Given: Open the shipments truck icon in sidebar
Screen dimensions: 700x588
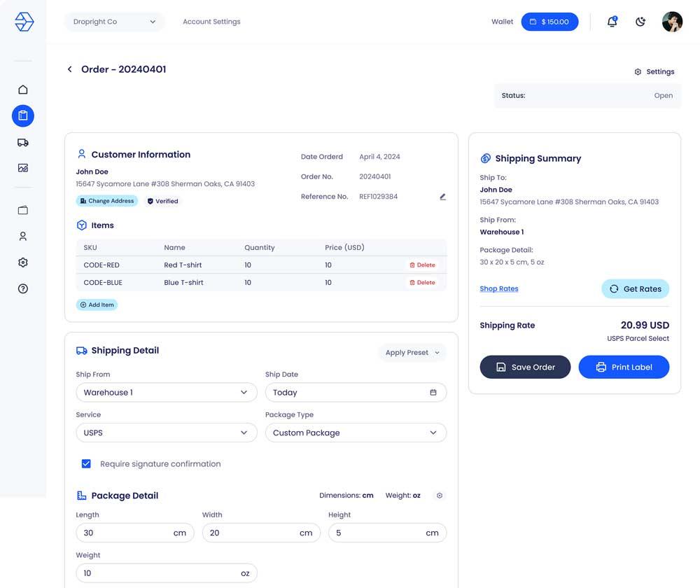Looking at the screenshot, I should click(23, 142).
